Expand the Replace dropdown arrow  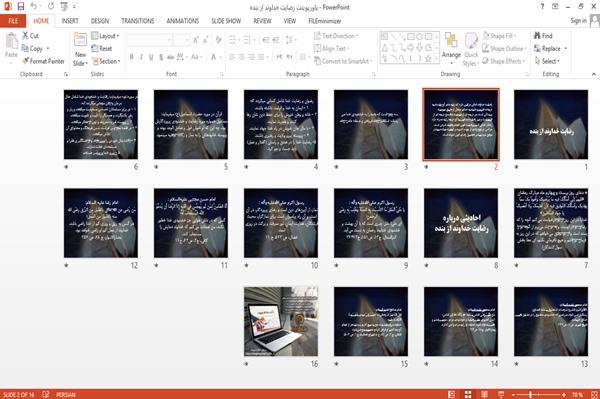point(566,49)
